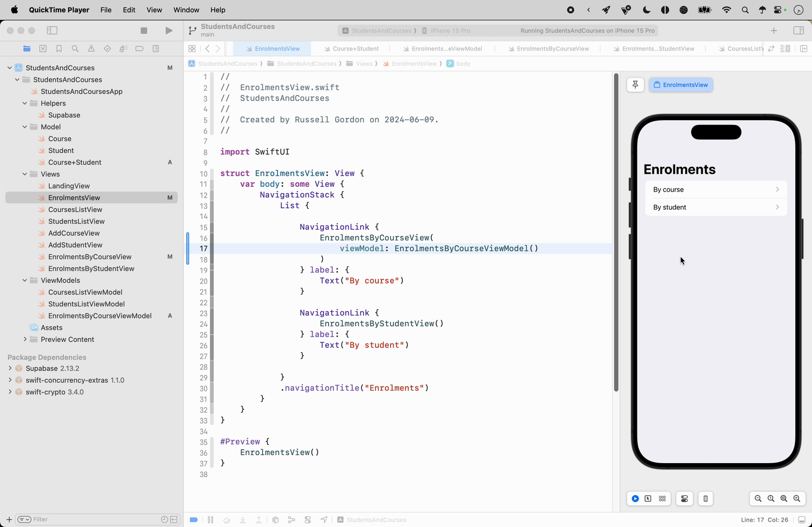Image resolution: width=812 pixels, height=527 pixels.
Task: Expand the Preview Content folder
Action: point(25,339)
